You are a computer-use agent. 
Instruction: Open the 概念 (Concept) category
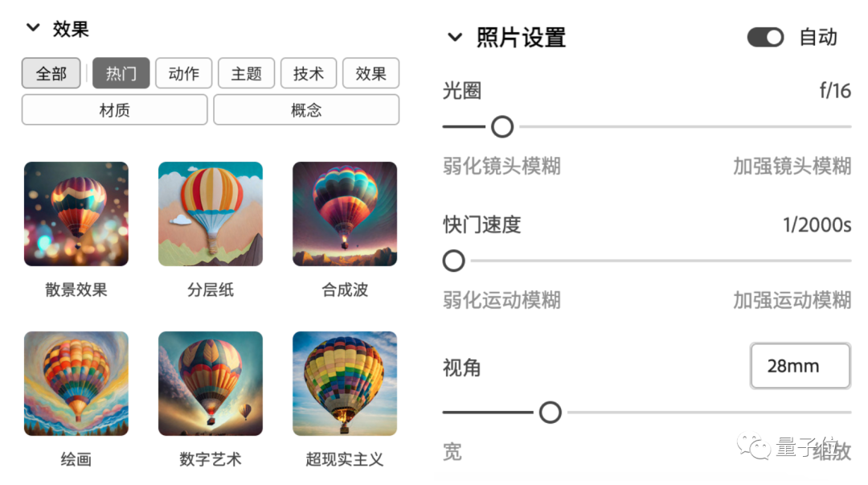(x=305, y=110)
